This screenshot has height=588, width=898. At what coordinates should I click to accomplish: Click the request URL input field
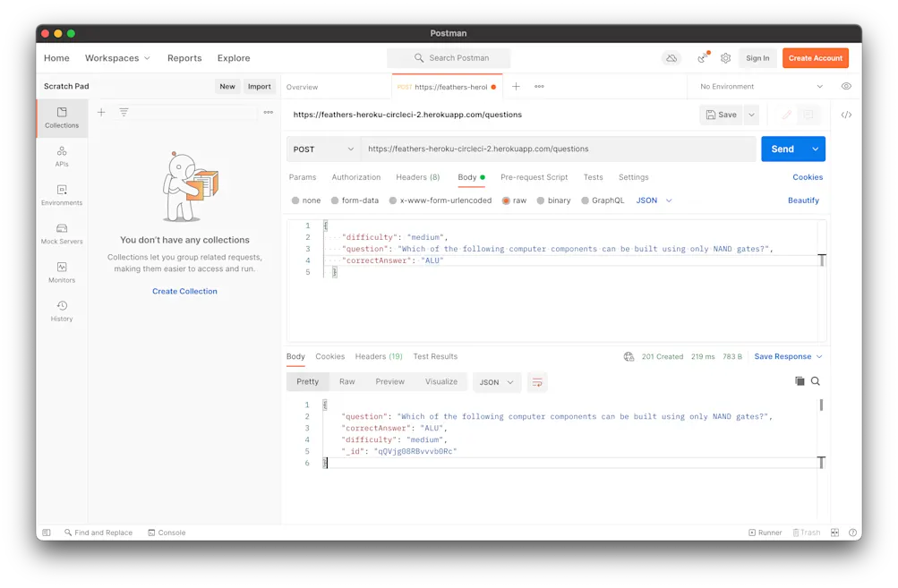[x=558, y=149]
